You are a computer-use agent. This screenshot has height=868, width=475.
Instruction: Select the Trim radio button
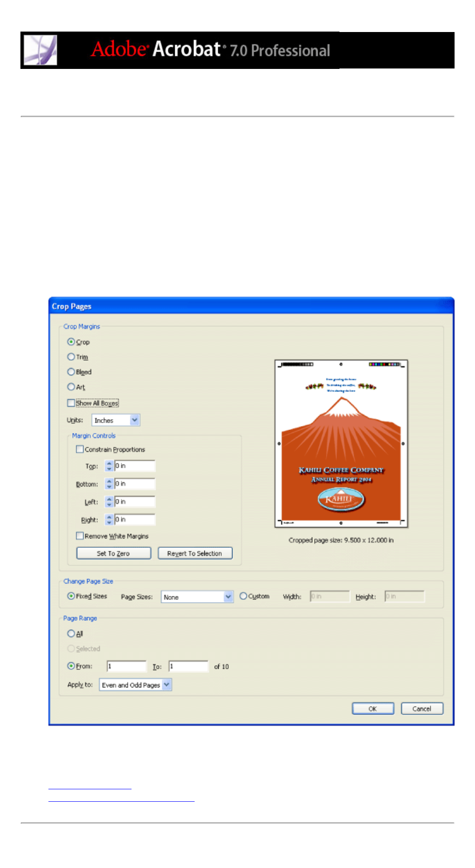[x=71, y=357]
